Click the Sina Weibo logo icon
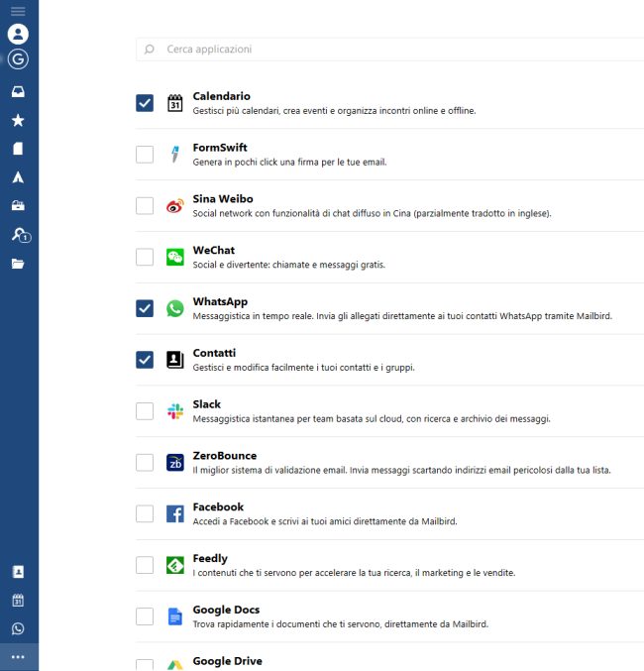The width and height of the screenshot is (644, 671). point(175,206)
